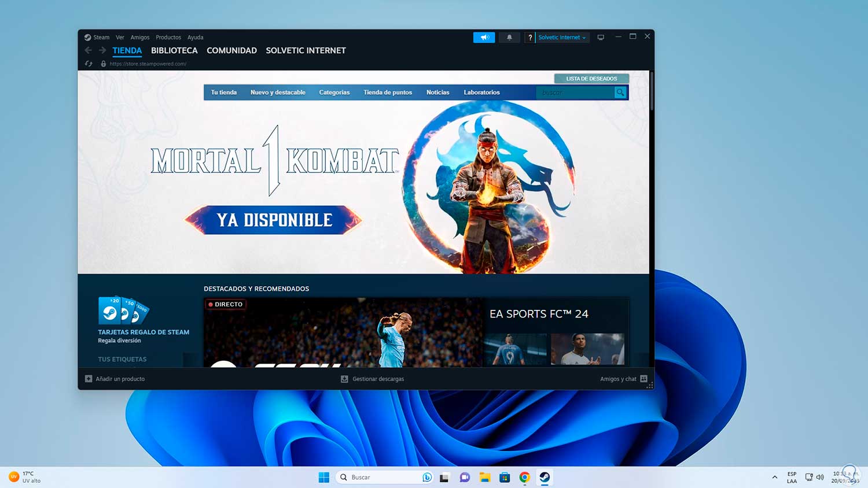
Task: Reload the store page
Action: pos(89,64)
